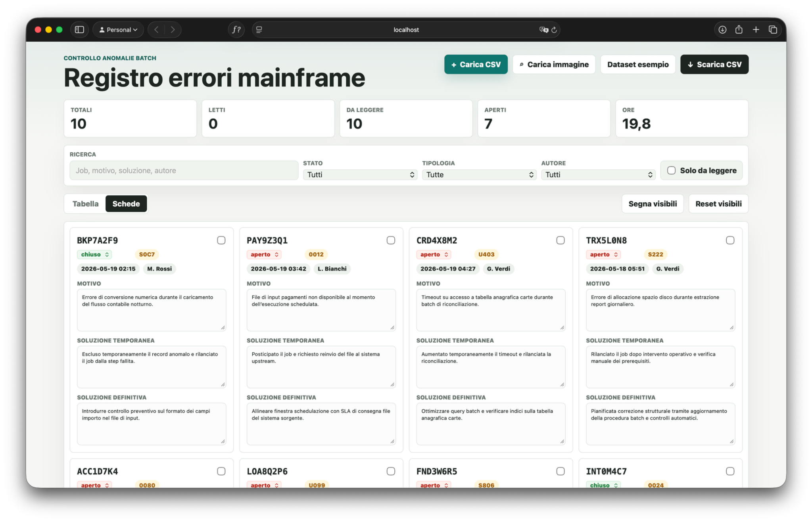This screenshot has height=522, width=812.
Task: Open a new tab with plus icon
Action: [x=756, y=30]
